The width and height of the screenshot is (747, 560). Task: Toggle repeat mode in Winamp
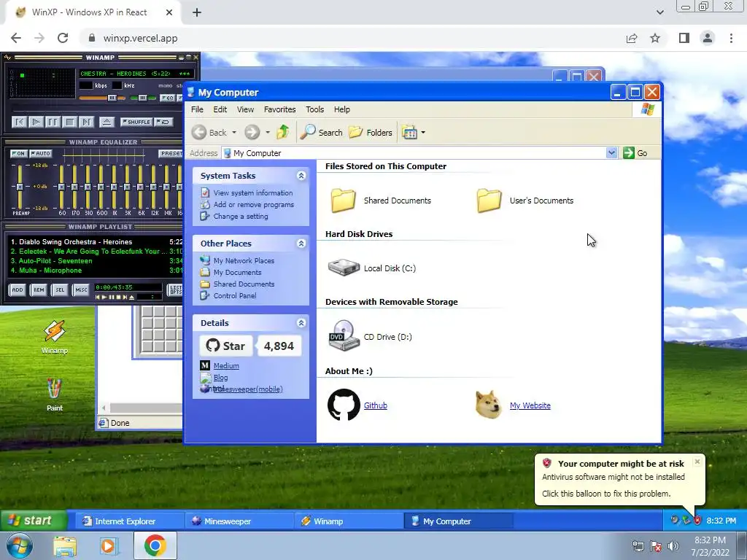pos(163,122)
